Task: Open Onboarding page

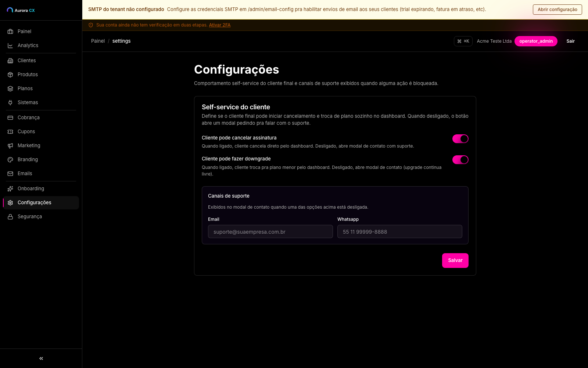Action: (41, 189)
